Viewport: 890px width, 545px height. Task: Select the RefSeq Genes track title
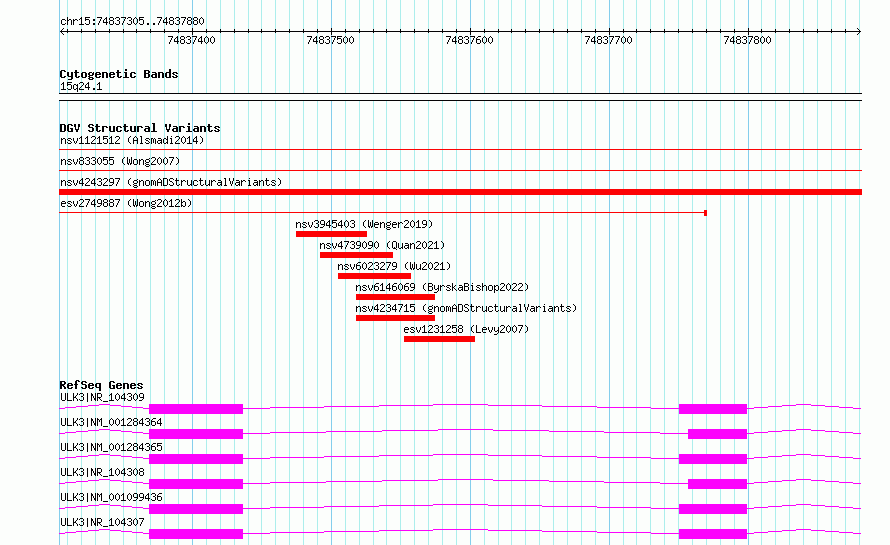tap(101, 385)
